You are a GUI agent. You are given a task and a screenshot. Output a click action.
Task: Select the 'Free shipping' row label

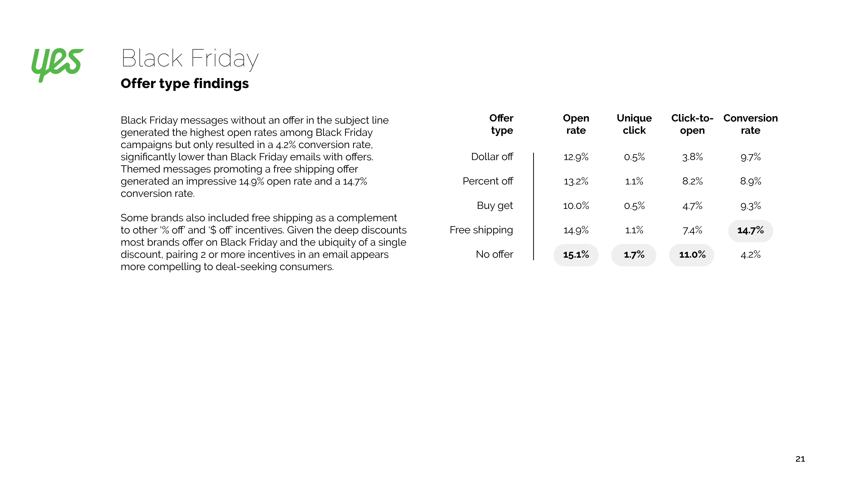click(481, 230)
